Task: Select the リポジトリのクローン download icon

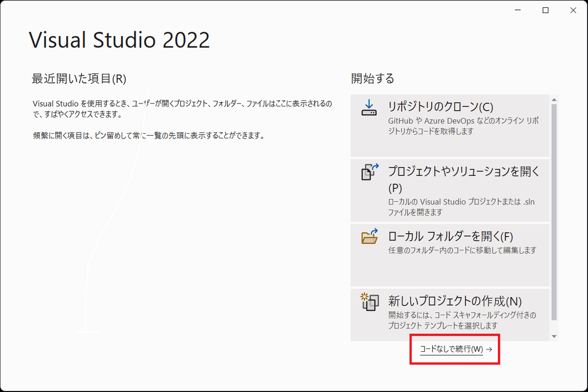Action: point(368,108)
